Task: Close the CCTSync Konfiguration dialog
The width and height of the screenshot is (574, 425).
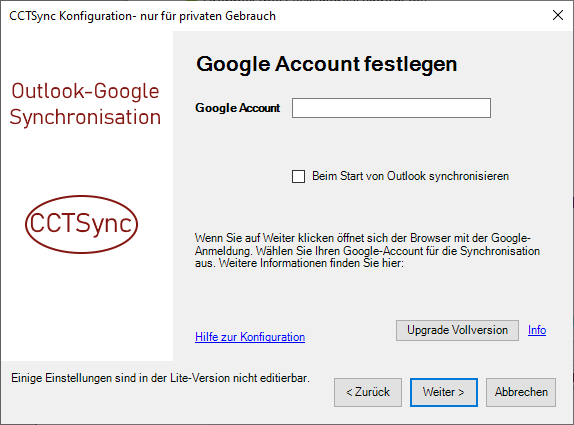Action: coord(558,15)
